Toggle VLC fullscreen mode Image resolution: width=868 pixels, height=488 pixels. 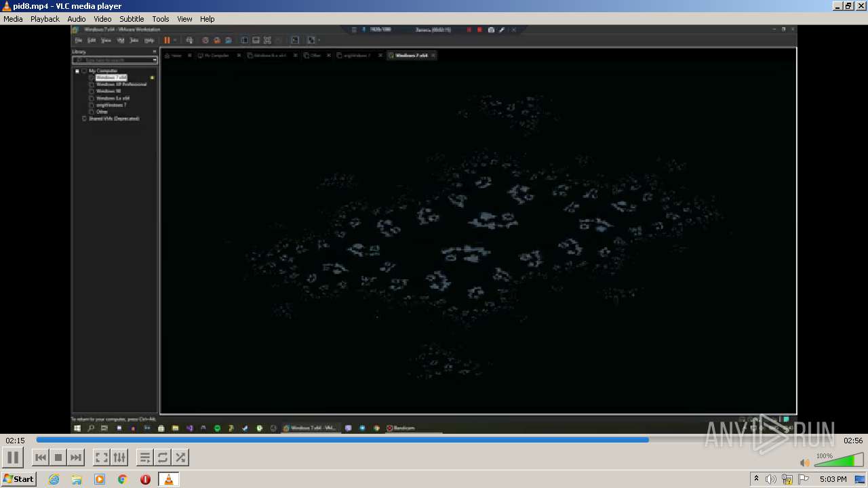pos(102,457)
